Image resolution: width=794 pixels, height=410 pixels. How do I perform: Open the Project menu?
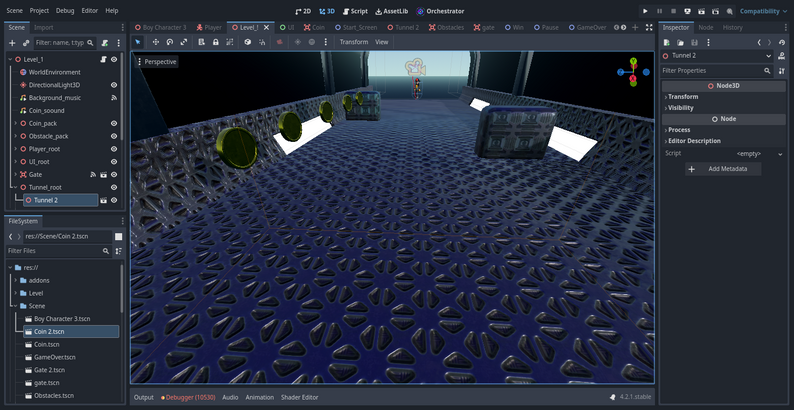pos(39,11)
